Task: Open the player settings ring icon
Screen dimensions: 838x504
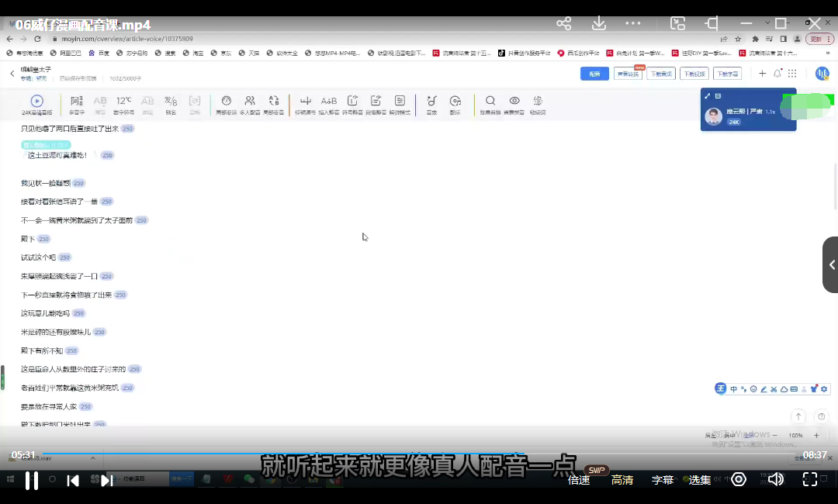Action: click(739, 479)
